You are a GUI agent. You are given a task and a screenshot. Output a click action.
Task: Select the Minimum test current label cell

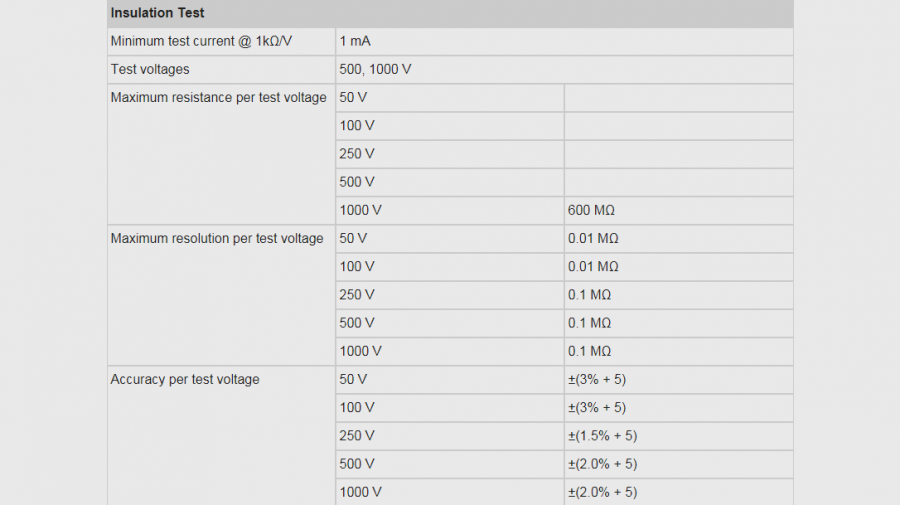coord(221,41)
